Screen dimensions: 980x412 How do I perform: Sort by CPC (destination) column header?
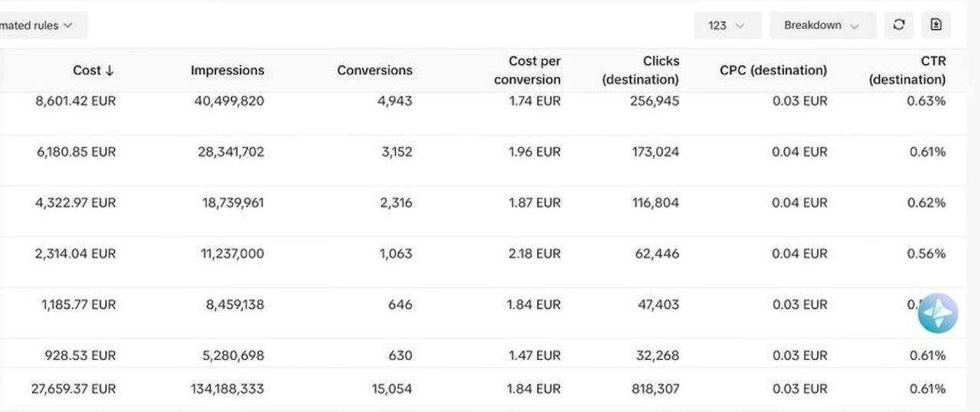click(773, 70)
